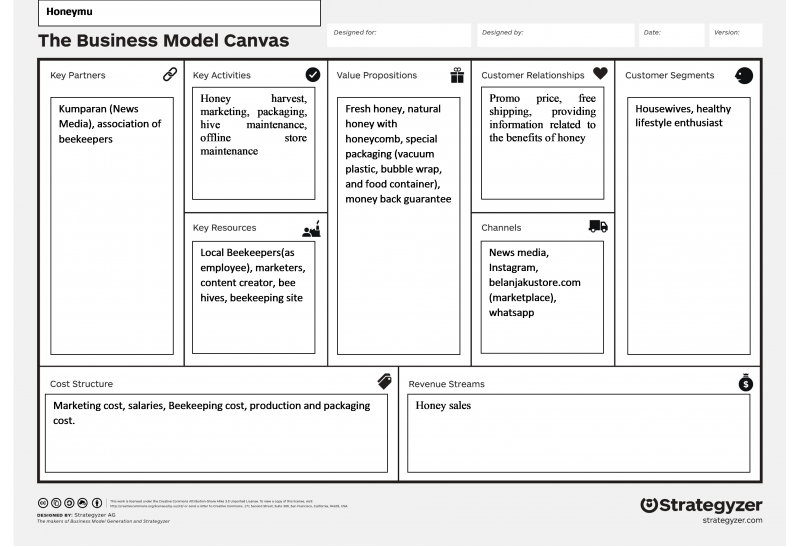Image resolution: width=800 pixels, height=547 pixels.
Task: Click the Customer Relationships label
Action: point(533,76)
